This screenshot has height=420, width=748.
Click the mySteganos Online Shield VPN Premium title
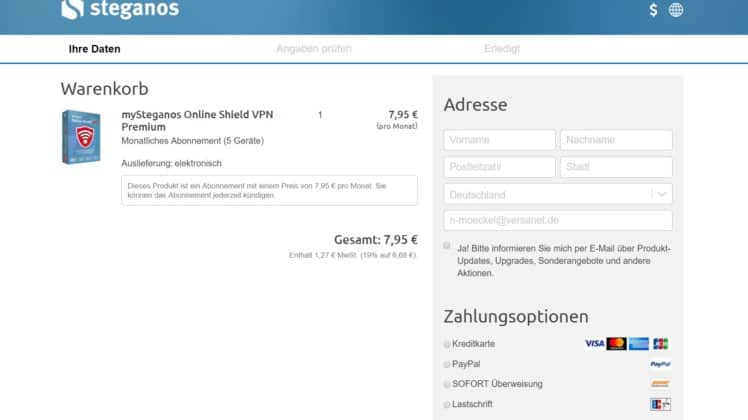click(x=197, y=121)
